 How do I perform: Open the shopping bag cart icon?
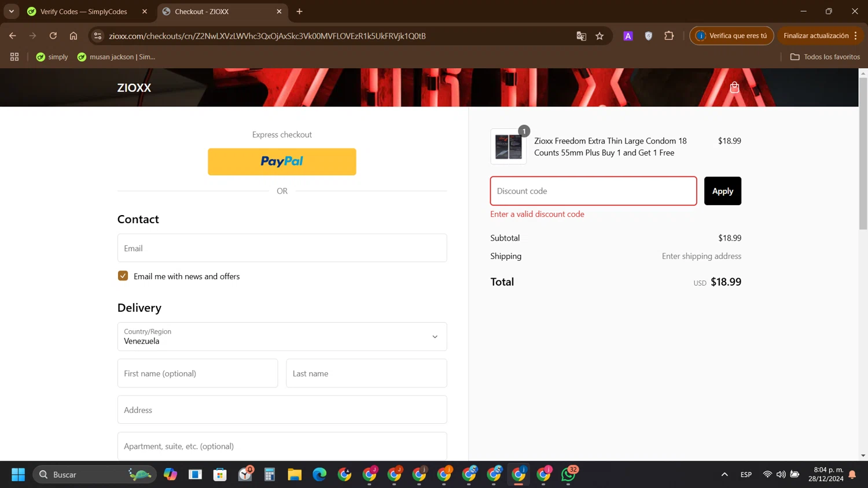(x=734, y=87)
